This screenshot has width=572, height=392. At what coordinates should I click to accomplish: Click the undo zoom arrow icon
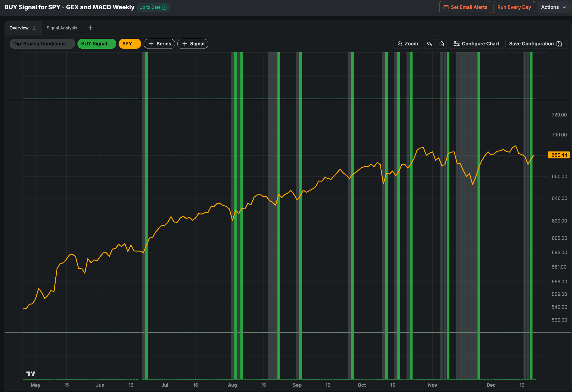(429, 43)
